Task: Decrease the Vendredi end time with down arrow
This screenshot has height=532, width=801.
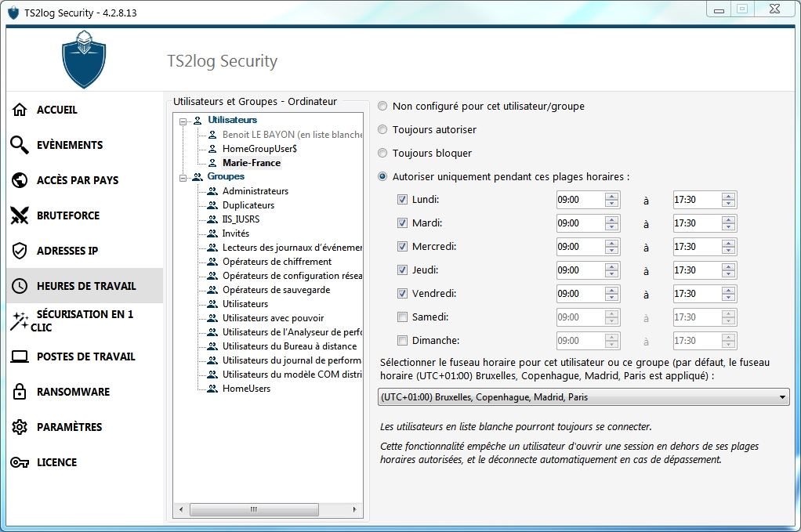Action: (728, 297)
